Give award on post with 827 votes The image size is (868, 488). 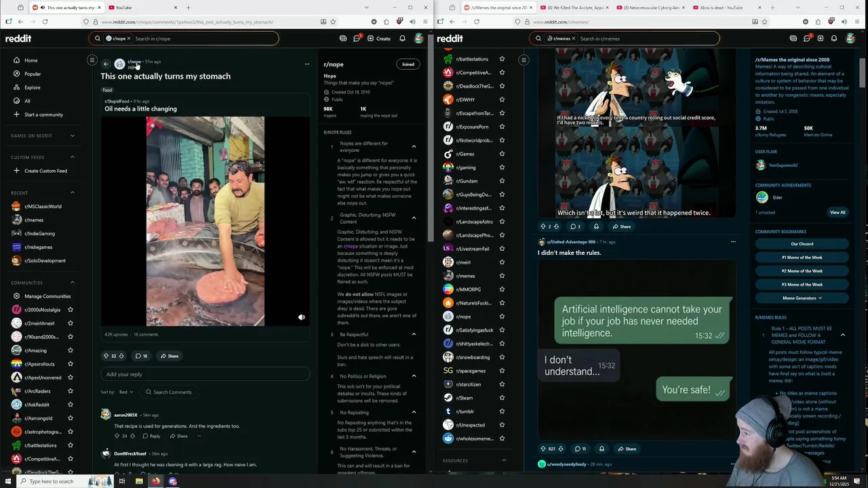coord(601,449)
